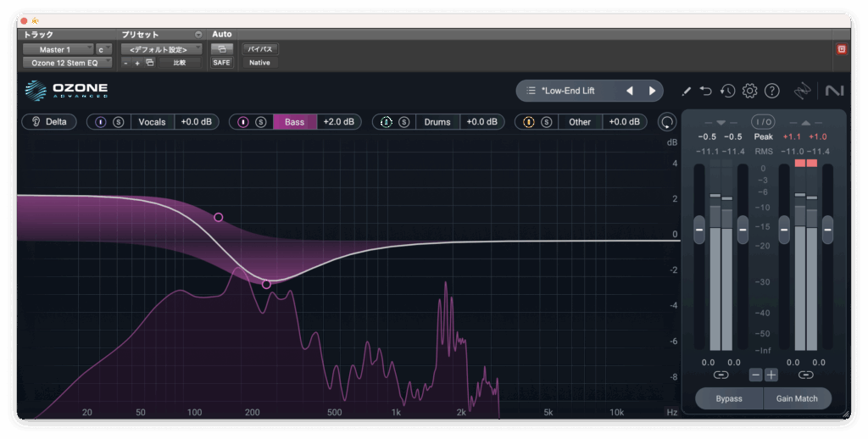Toggle the ozone Bypass button
The height and width of the screenshot is (439, 868).
pos(728,398)
